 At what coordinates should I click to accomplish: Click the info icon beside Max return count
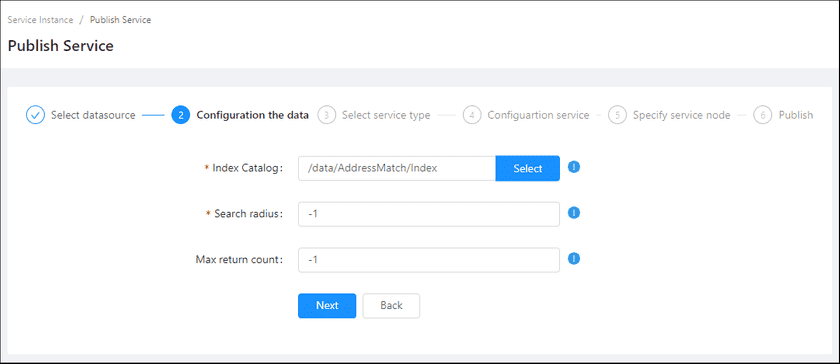coord(574,259)
